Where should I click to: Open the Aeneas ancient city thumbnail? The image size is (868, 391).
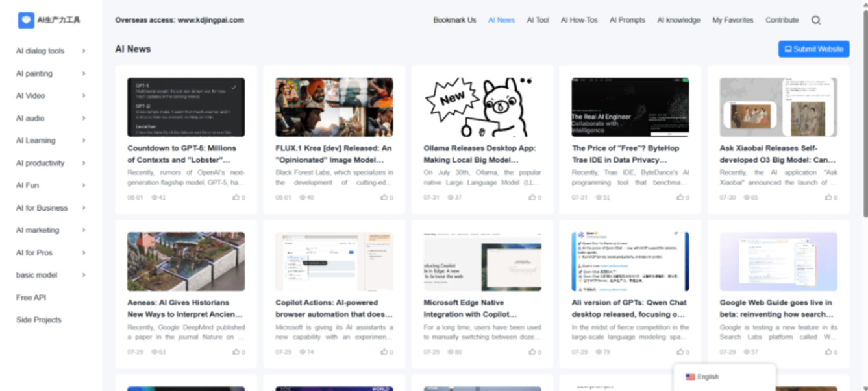(x=186, y=261)
